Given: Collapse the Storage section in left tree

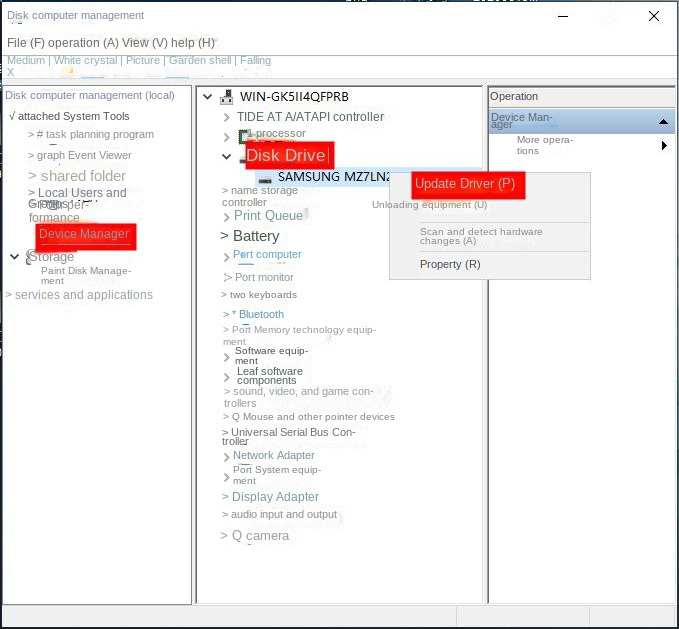Looking at the screenshot, I should pyautogui.click(x=14, y=257).
